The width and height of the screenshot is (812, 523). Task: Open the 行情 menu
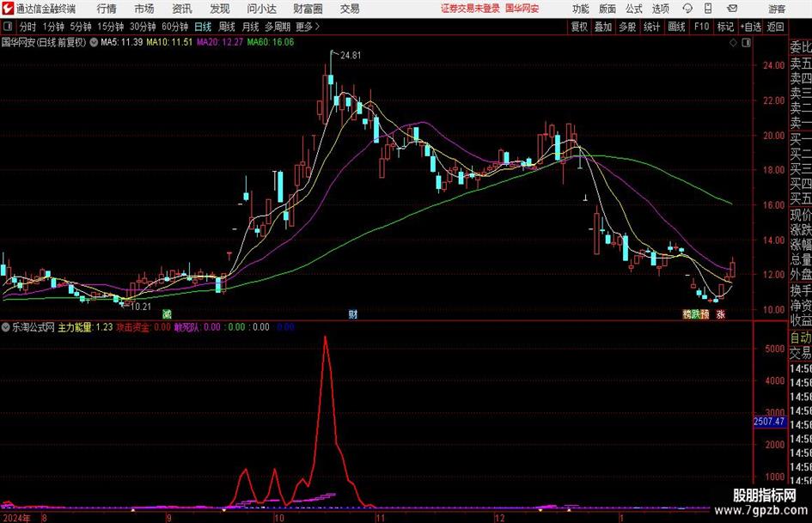[107, 9]
